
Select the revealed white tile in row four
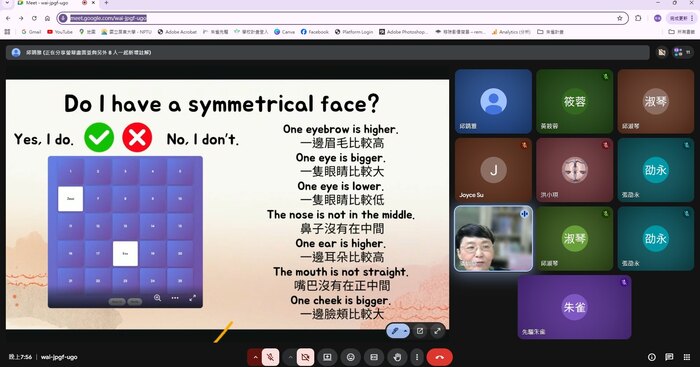point(125,254)
